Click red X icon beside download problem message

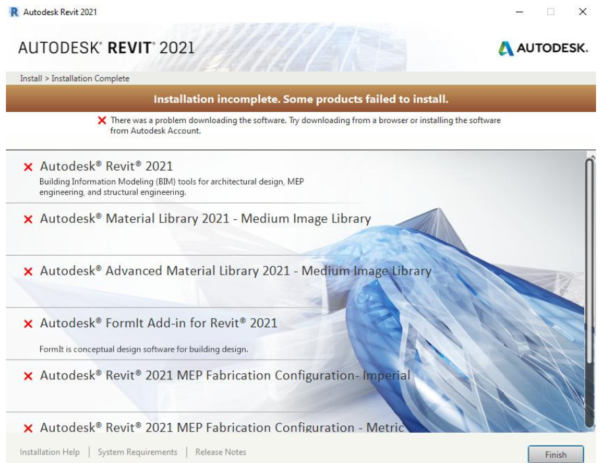(x=102, y=121)
